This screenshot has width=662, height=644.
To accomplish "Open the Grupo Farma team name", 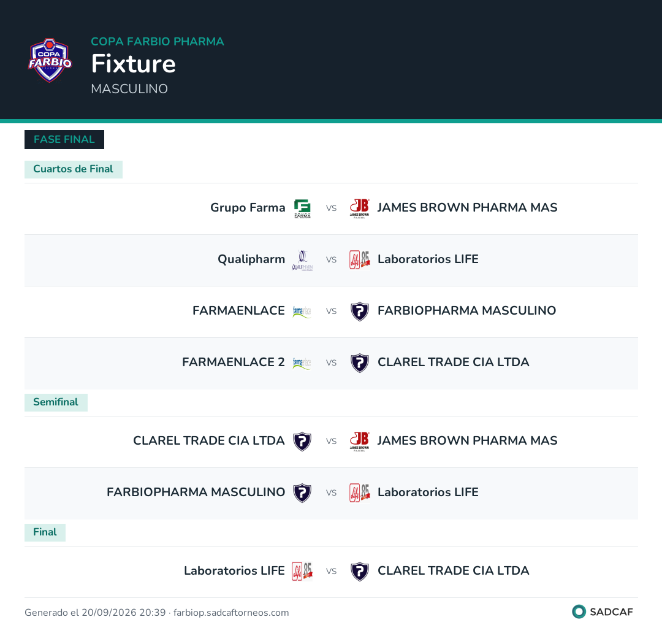I will tap(248, 208).
